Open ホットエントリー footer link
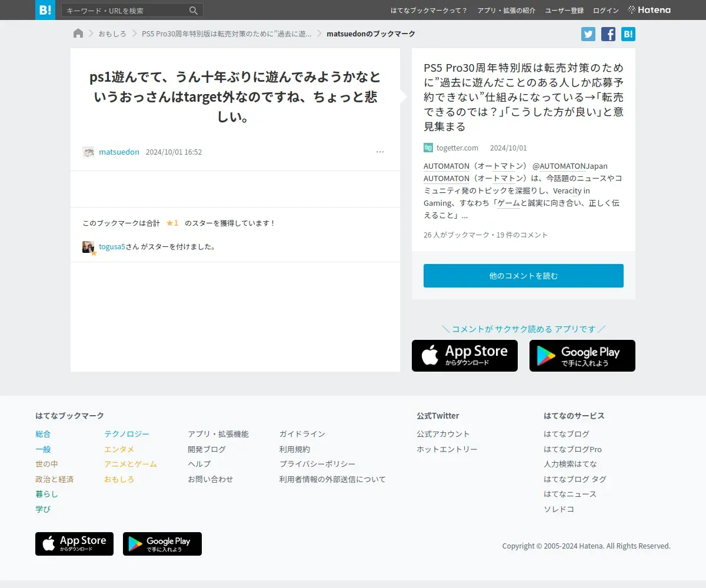 [x=447, y=449]
